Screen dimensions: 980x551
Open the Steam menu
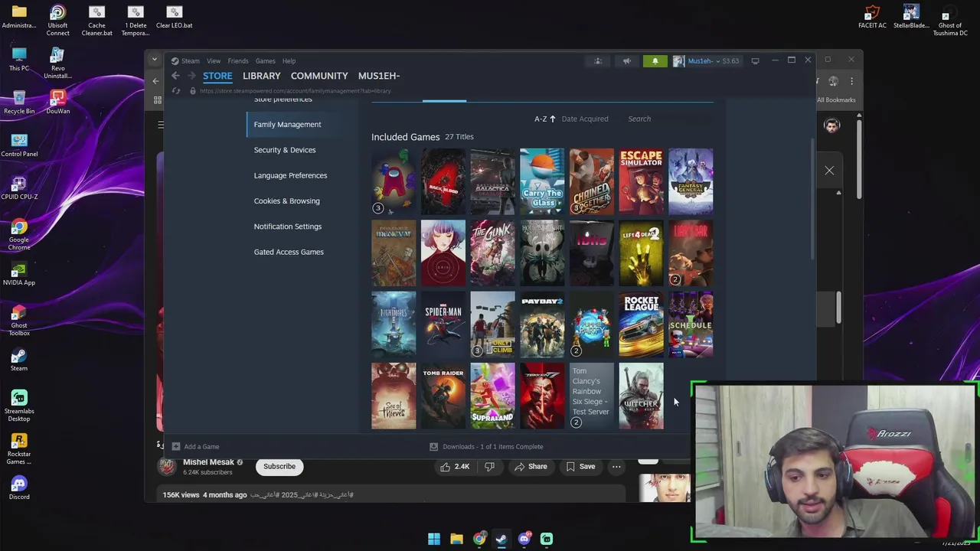click(190, 61)
